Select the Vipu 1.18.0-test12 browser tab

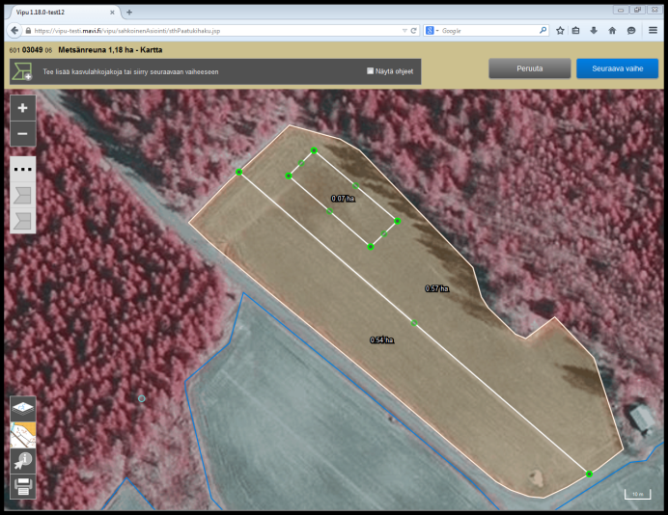[x=60, y=10]
